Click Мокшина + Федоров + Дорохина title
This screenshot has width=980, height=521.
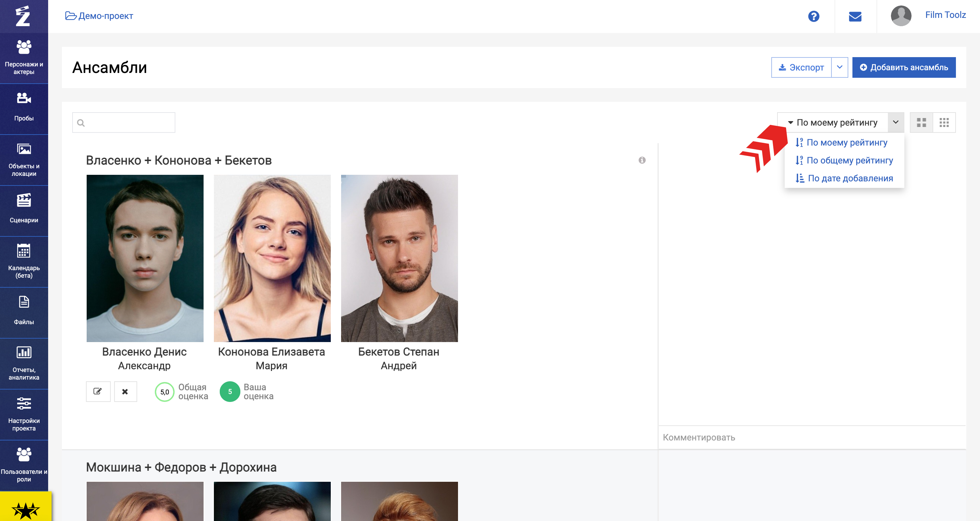pos(181,467)
